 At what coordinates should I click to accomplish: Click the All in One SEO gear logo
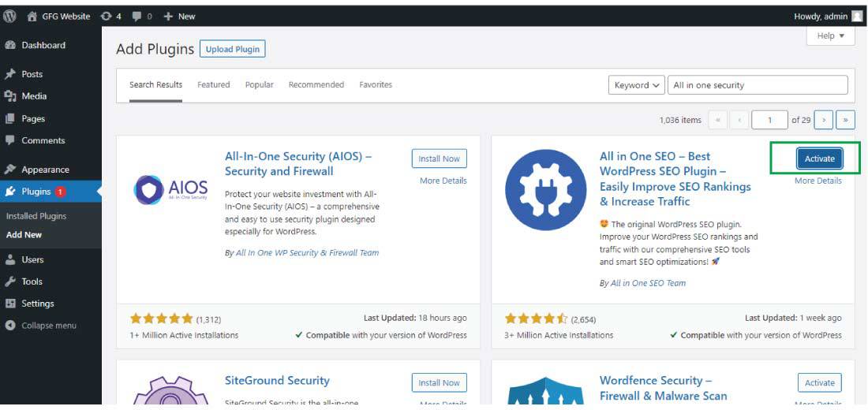point(545,190)
